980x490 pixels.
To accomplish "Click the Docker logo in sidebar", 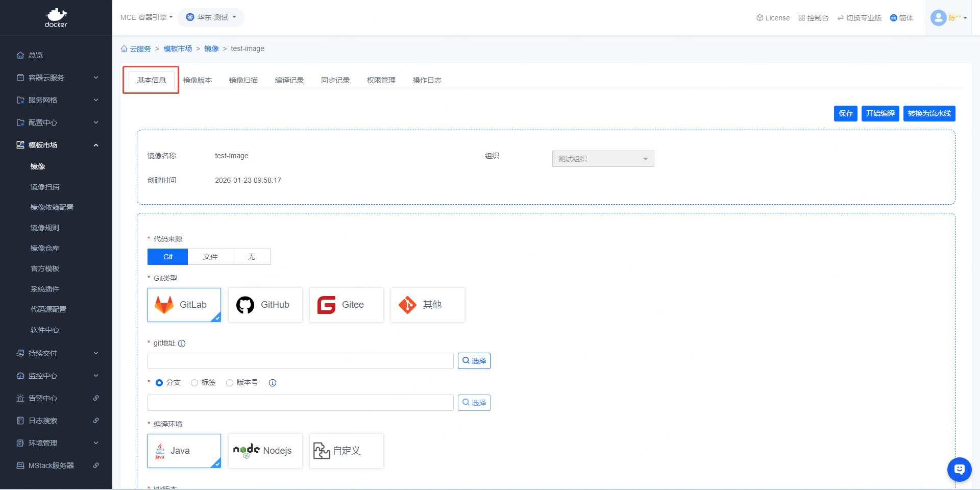I will pos(56,18).
